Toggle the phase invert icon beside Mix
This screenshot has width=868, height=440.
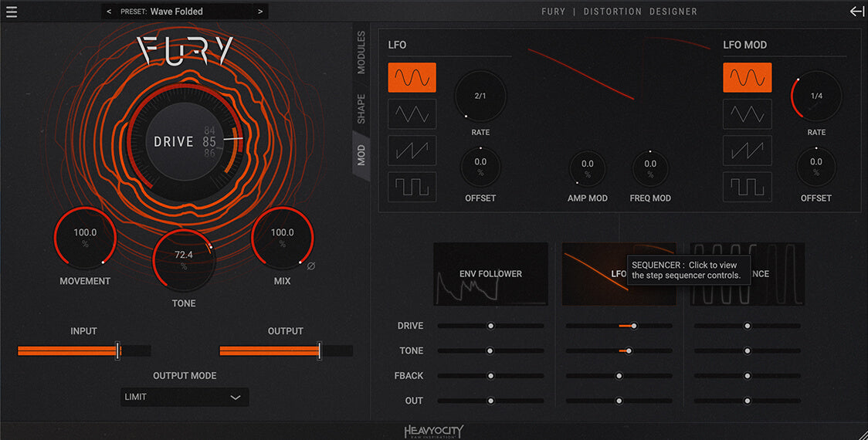pos(310,266)
